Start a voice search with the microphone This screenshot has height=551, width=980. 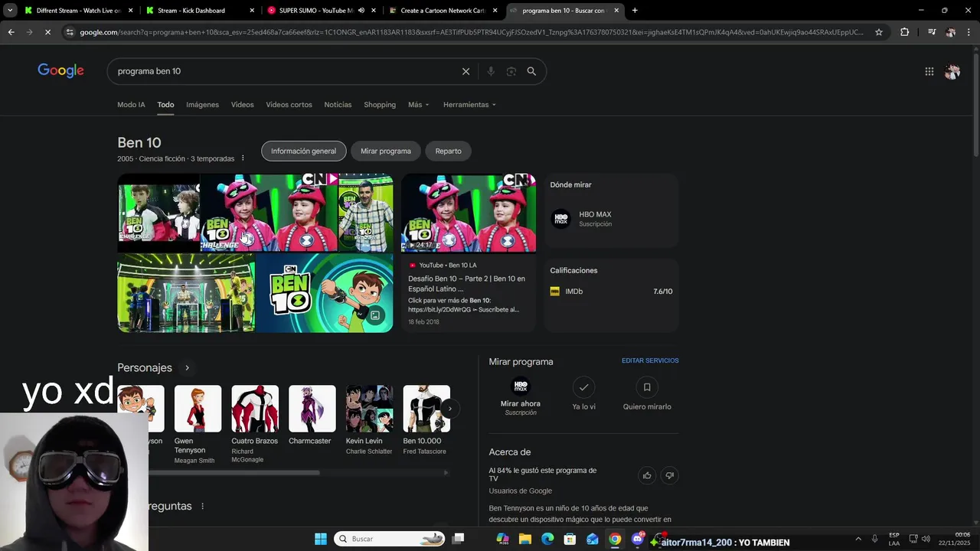(491, 71)
